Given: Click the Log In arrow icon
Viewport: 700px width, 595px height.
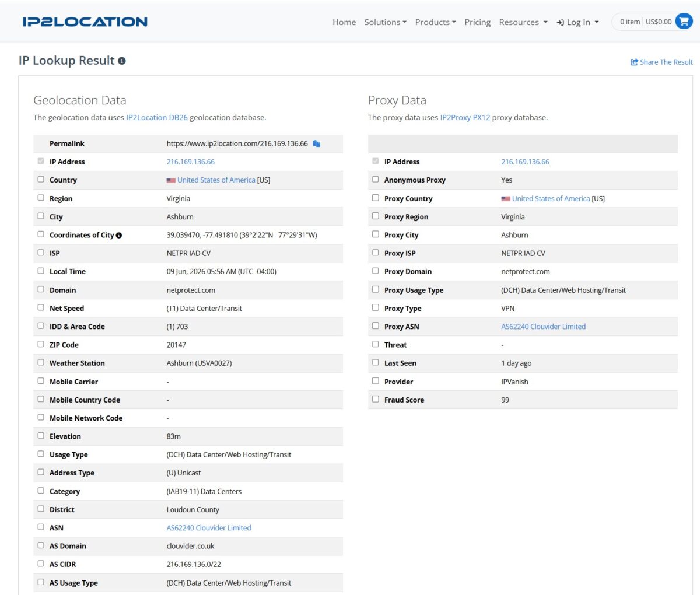Looking at the screenshot, I should point(560,22).
